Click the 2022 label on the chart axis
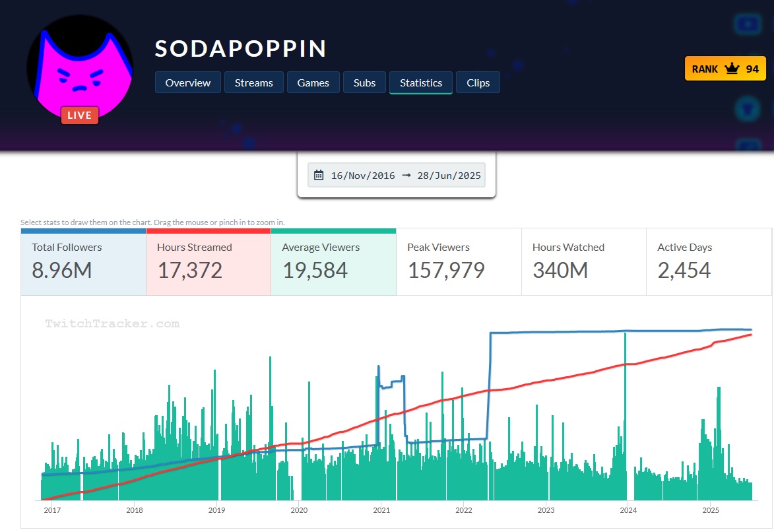This screenshot has height=532, width=774. (x=463, y=510)
